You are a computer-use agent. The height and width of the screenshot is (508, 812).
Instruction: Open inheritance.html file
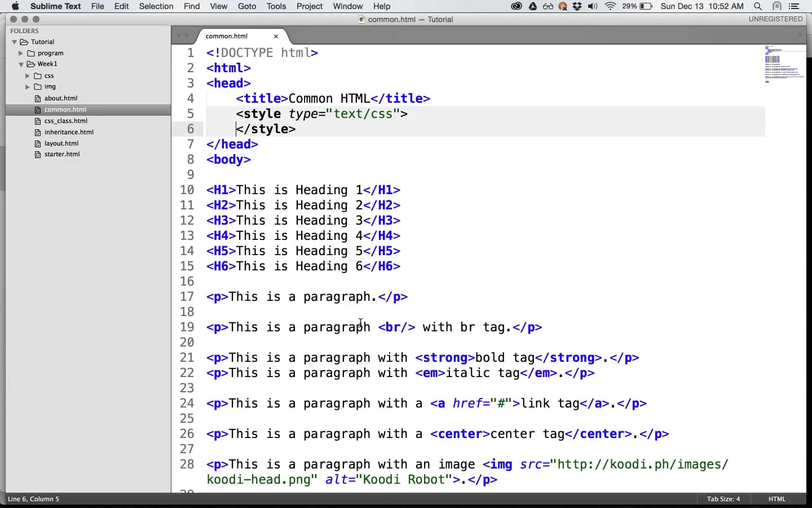[x=69, y=132]
